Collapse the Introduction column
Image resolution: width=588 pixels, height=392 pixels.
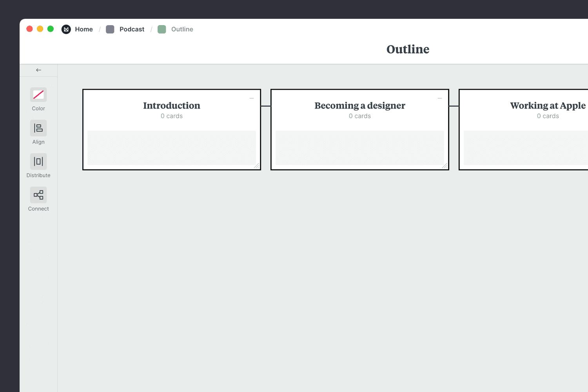(252, 98)
